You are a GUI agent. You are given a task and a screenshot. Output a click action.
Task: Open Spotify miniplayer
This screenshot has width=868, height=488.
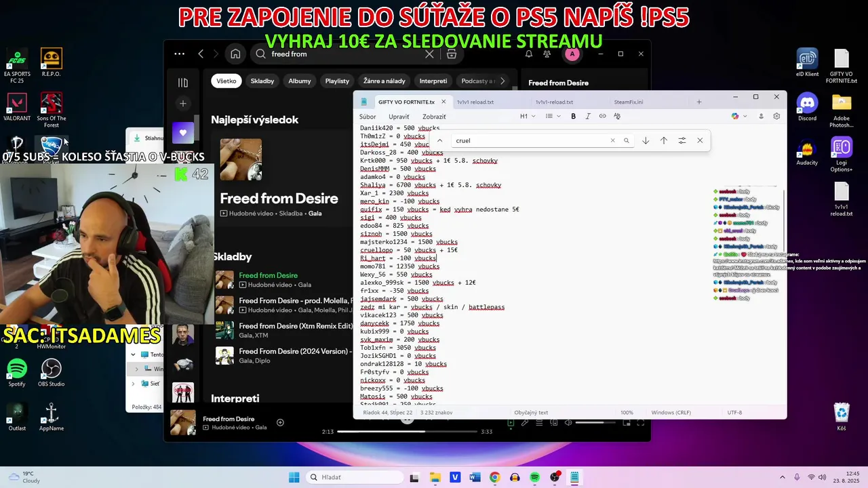pyautogui.click(x=627, y=422)
